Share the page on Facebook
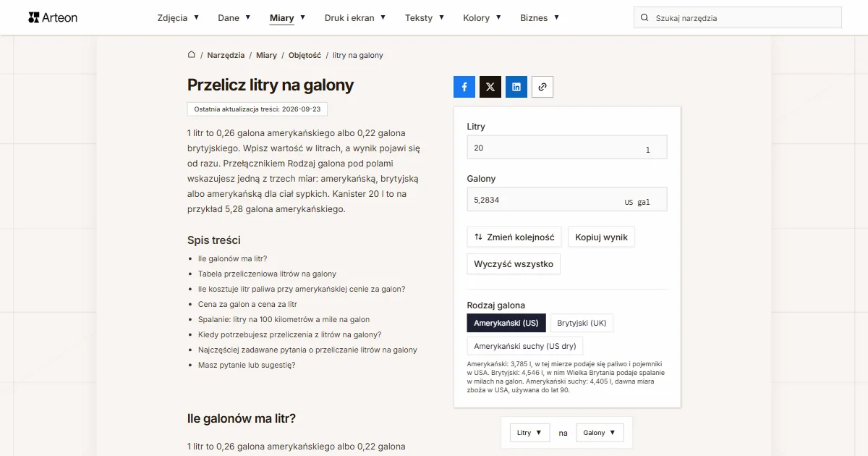This screenshot has width=868, height=456. (x=464, y=87)
